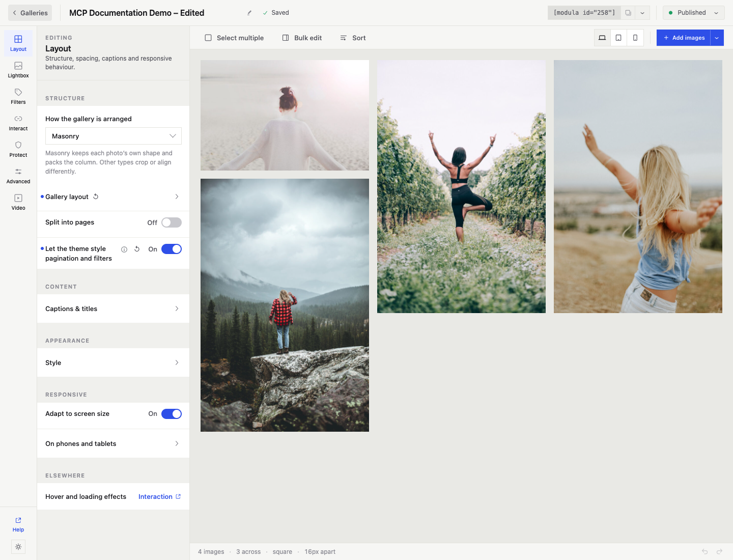Viewport: 733px width, 560px height.
Task: Open the Interact sidebar section
Action: tap(18, 122)
